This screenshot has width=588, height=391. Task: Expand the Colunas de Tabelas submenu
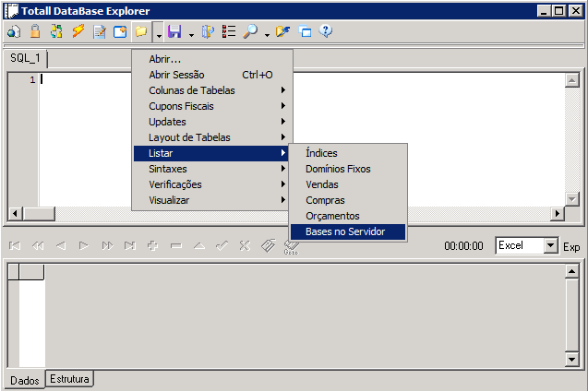pyautogui.click(x=210, y=90)
